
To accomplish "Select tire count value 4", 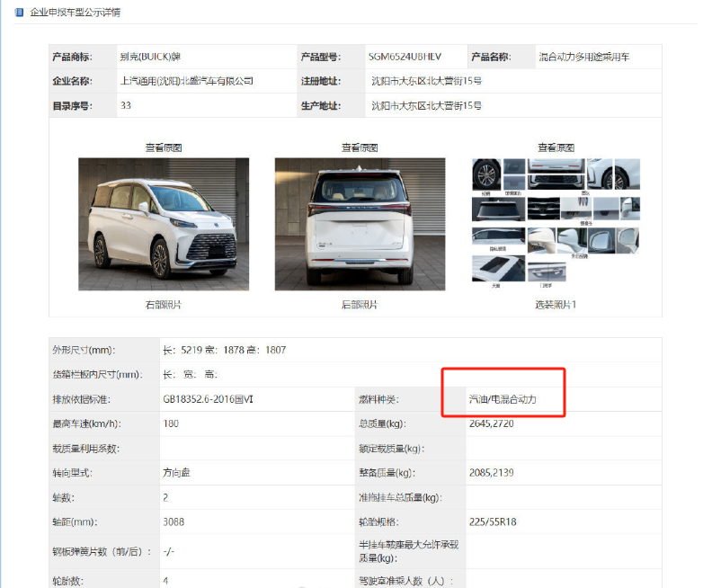I will pyautogui.click(x=165, y=581).
